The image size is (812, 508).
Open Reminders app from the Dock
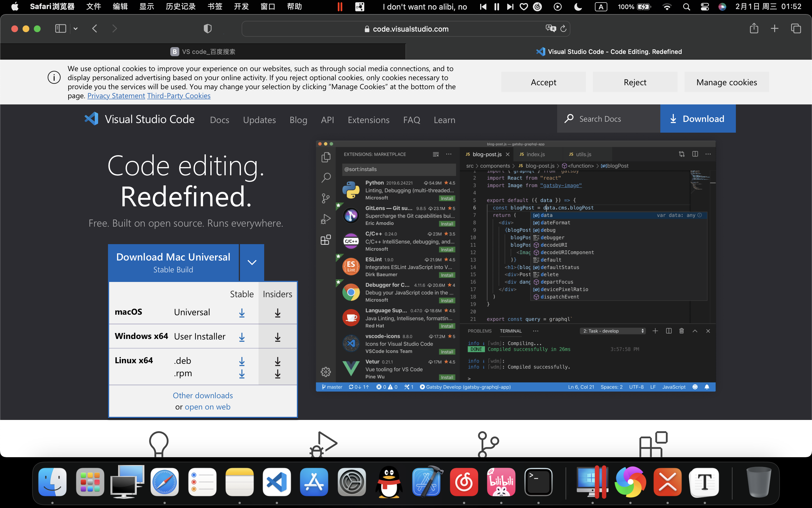click(x=202, y=482)
